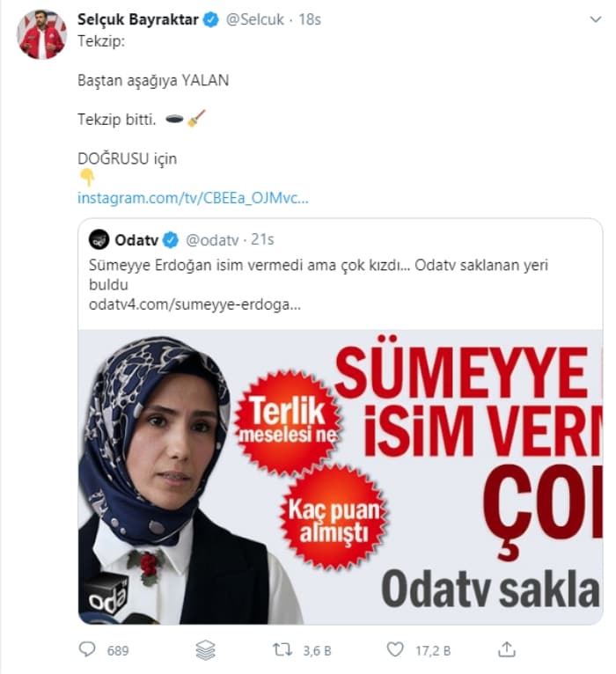Click the 21s quoted tweet timestamp
The width and height of the screenshot is (616, 674).
[x=262, y=239]
